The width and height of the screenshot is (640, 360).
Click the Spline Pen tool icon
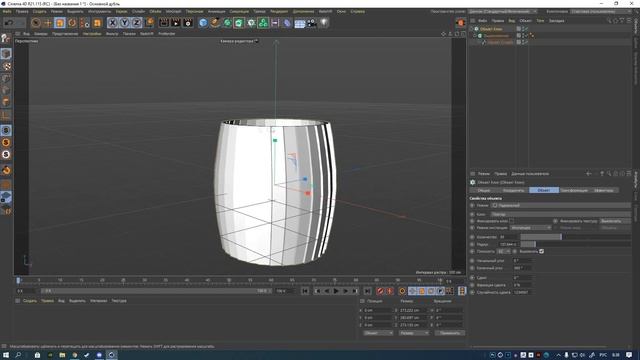tap(215, 23)
